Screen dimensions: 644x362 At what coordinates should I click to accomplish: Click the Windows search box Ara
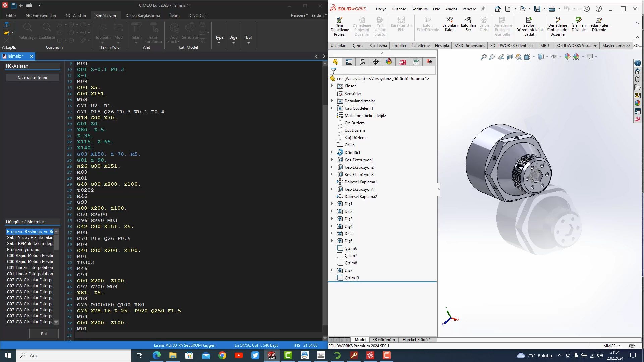(74, 355)
